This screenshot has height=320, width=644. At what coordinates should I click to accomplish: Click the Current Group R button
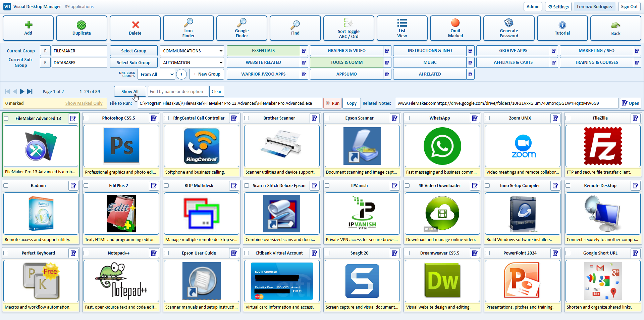click(45, 51)
